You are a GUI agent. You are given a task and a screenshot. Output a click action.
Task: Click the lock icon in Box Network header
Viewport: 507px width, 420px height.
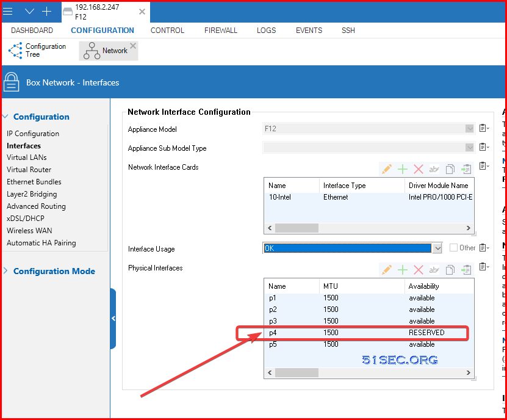pyautogui.click(x=12, y=82)
